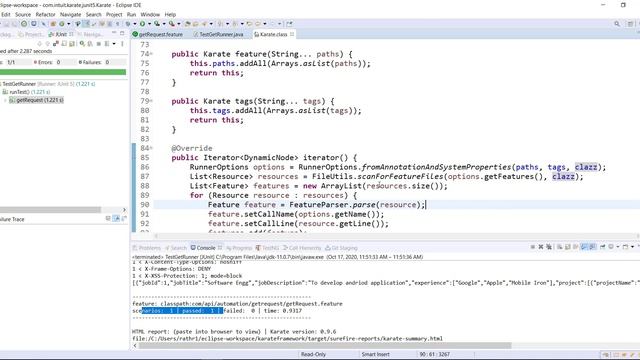Click the New Java Package icon
640x360 pixels.
[x=53, y=24]
